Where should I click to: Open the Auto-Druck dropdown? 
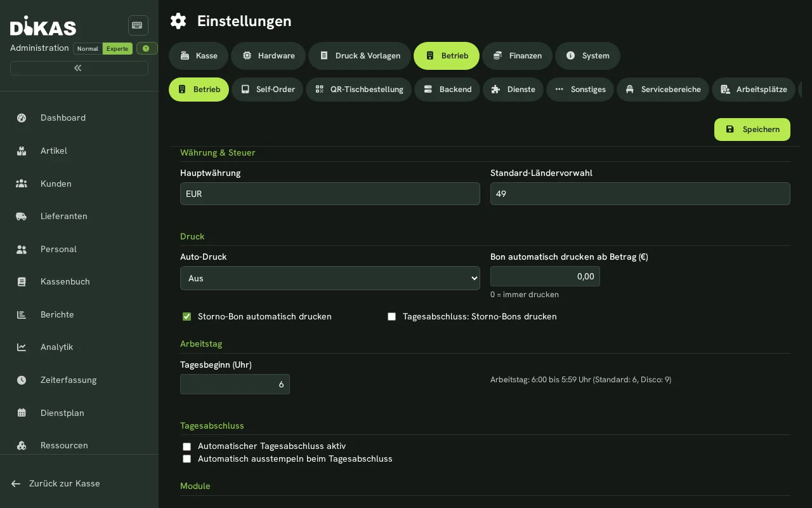tap(330, 278)
